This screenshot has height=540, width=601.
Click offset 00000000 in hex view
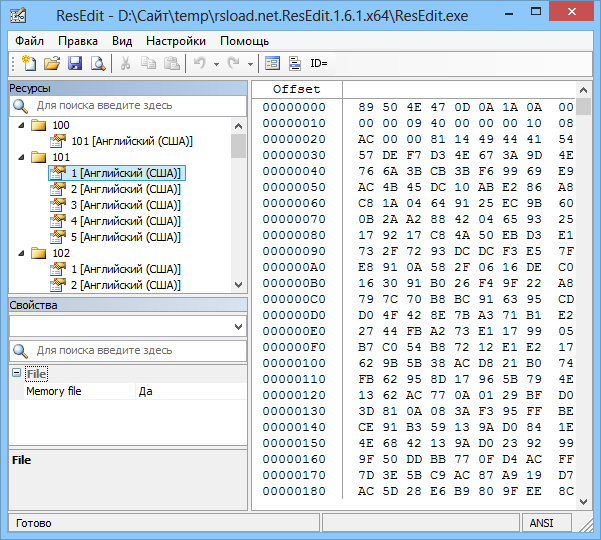294,107
